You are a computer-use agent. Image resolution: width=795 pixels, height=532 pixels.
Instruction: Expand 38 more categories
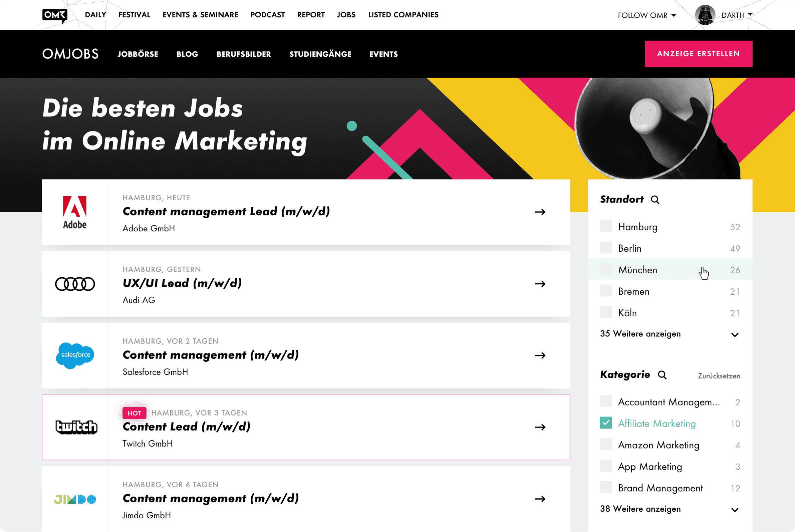(640, 509)
